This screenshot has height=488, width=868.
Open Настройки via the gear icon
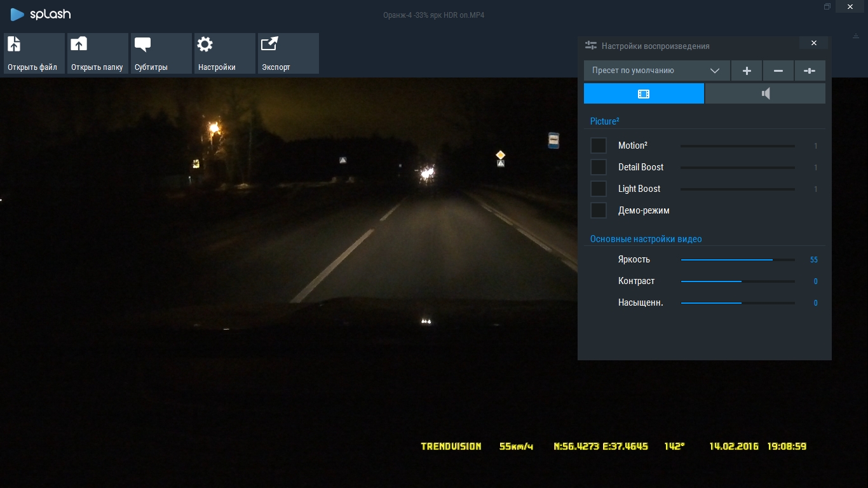tap(205, 44)
